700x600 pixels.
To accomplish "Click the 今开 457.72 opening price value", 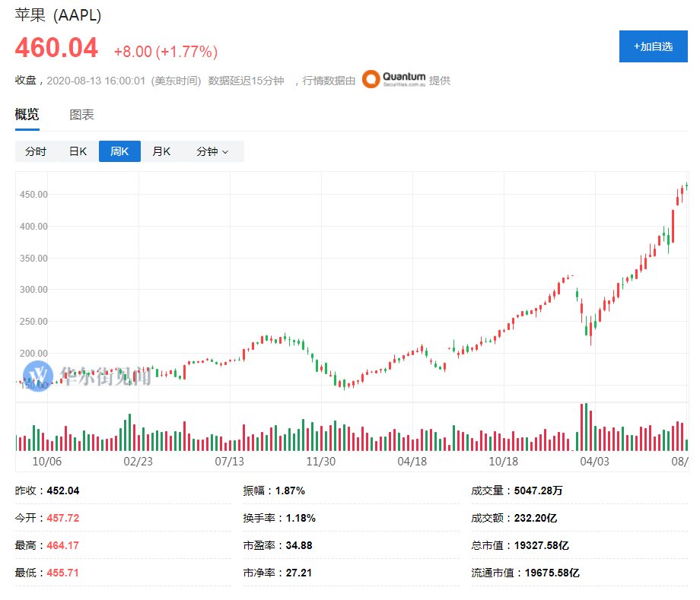I will pyautogui.click(x=63, y=518).
